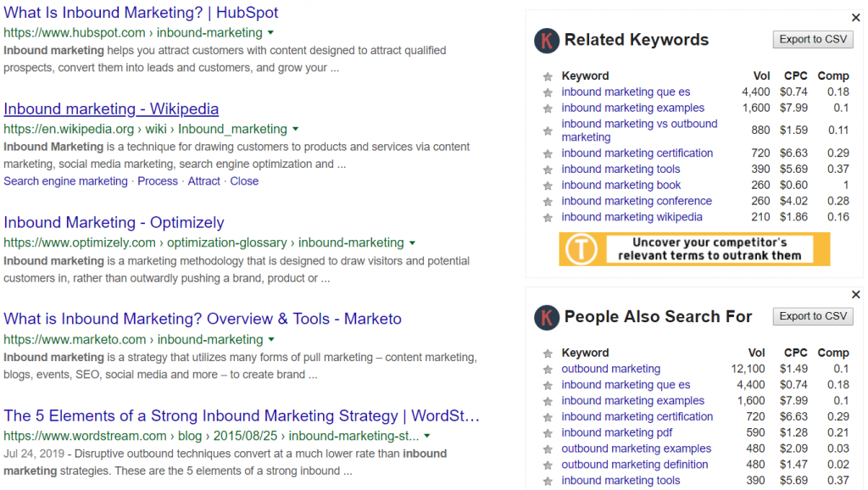Star the 'inbound marketing wikipedia' keyword
Image resolution: width=868 pixels, height=490 pixels.
(x=548, y=218)
